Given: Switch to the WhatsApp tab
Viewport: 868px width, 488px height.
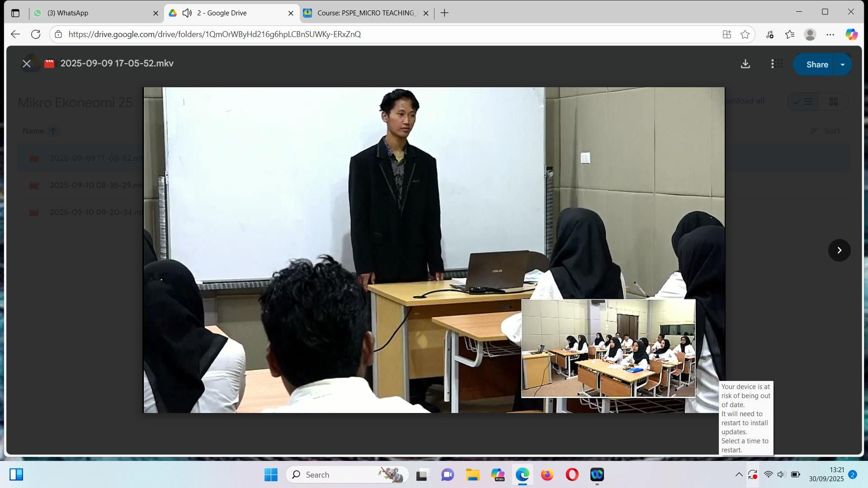Looking at the screenshot, I should (x=95, y=13).
